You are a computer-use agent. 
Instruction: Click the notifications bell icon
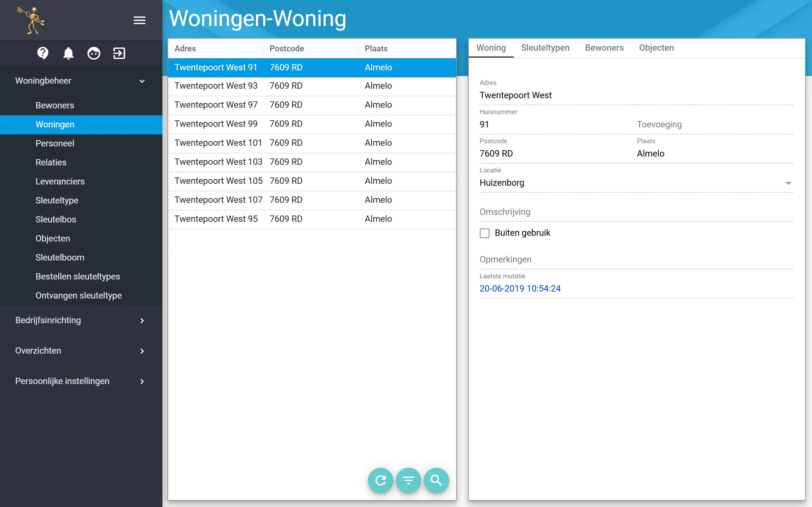pos(69,53)
